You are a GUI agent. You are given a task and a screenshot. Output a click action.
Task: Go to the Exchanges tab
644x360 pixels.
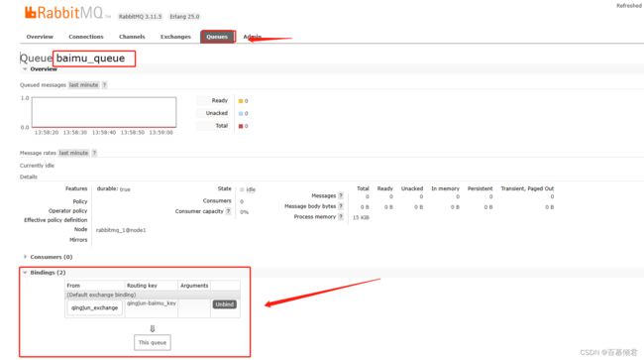(x=175, y=37)
